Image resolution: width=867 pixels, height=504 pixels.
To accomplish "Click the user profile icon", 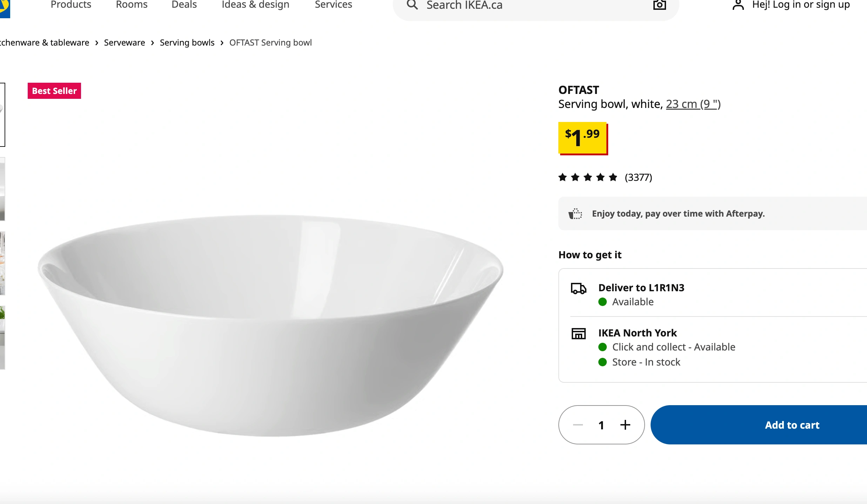I will coord(738,5).
